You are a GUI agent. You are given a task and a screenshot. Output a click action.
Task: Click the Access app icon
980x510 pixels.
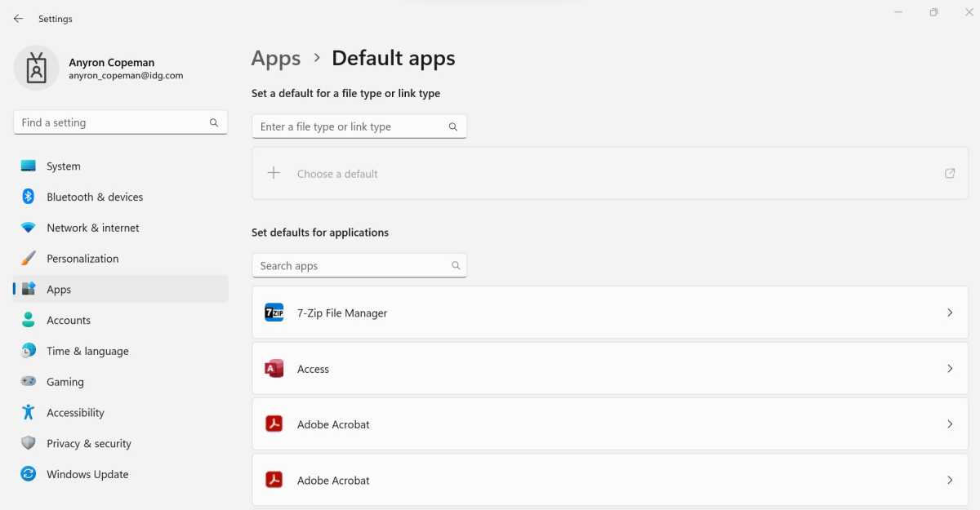[274, 369]
